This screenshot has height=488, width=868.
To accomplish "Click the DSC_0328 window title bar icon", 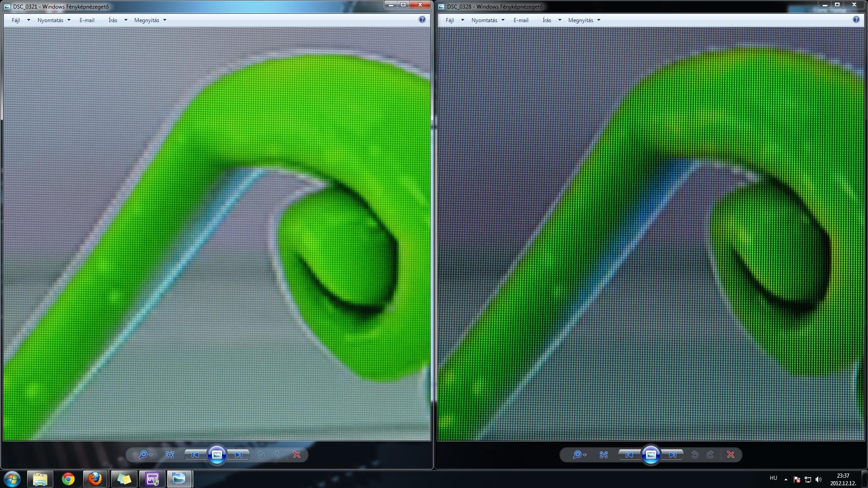I will [x=441, y=6].
